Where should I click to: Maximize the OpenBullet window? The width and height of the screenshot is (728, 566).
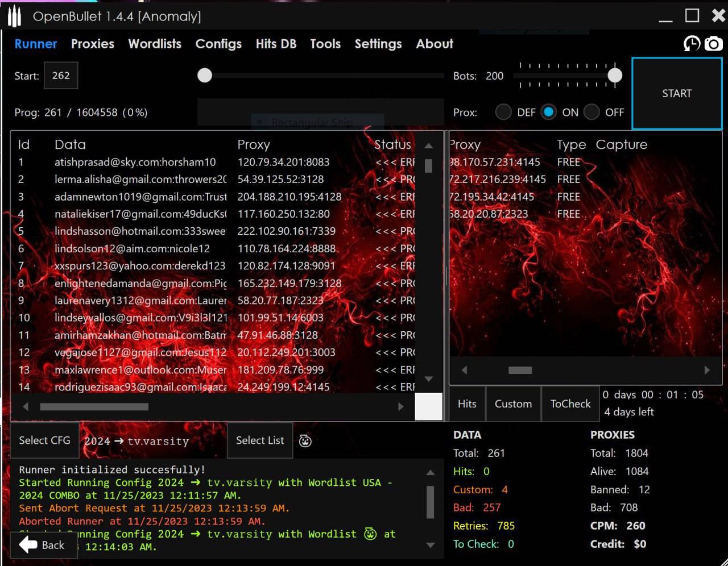(692, 16)
